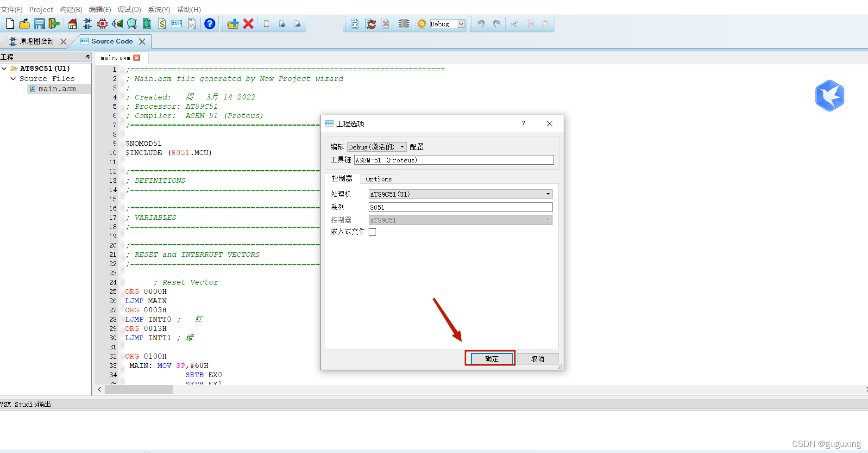The height and width of the screenshot is (453, 868).
Task: Open the 系统(Y) menu
Action: point(159,9)
